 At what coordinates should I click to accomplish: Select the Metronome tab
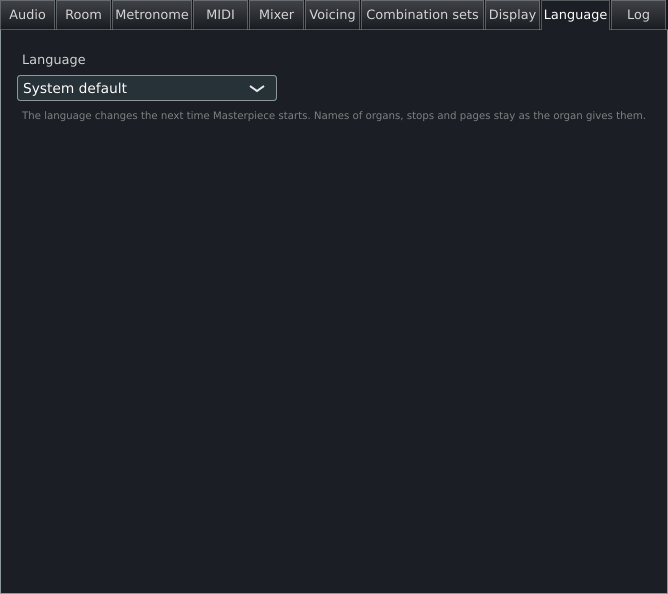(152, 15)
